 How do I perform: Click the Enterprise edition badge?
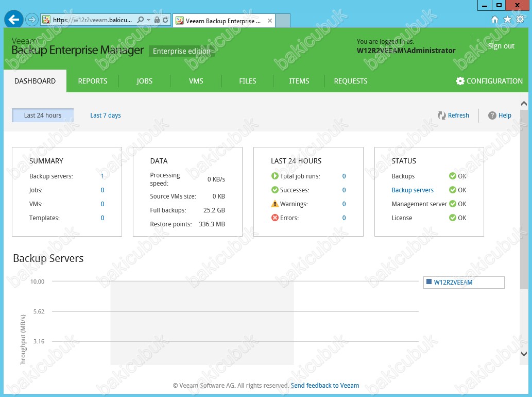click(182, 51)
